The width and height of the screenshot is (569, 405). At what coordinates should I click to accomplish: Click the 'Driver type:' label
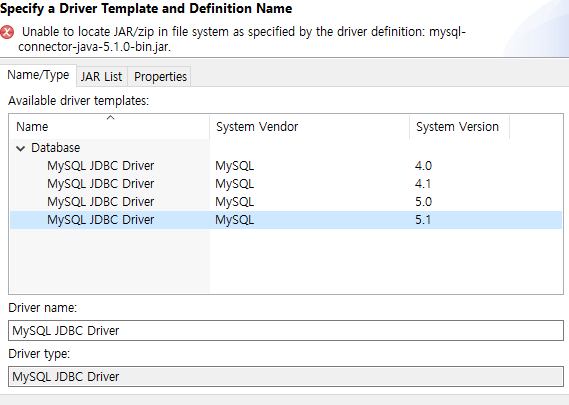coord(39,353)
